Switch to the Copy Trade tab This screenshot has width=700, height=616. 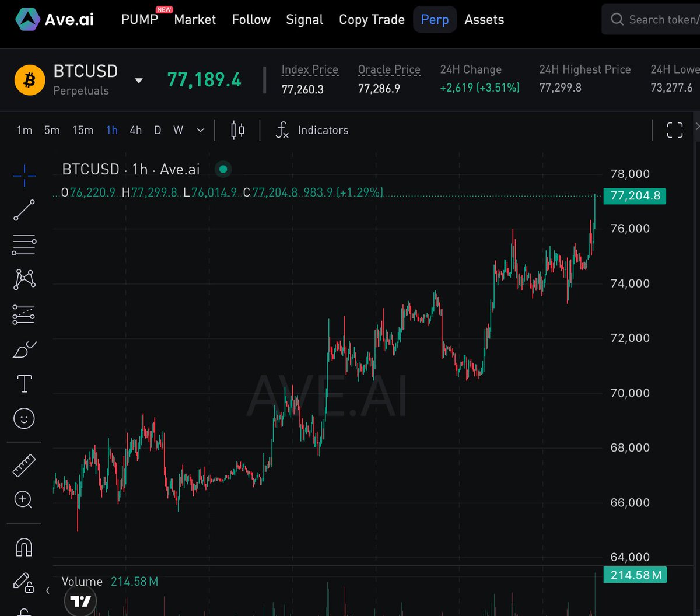pos(372,19)
